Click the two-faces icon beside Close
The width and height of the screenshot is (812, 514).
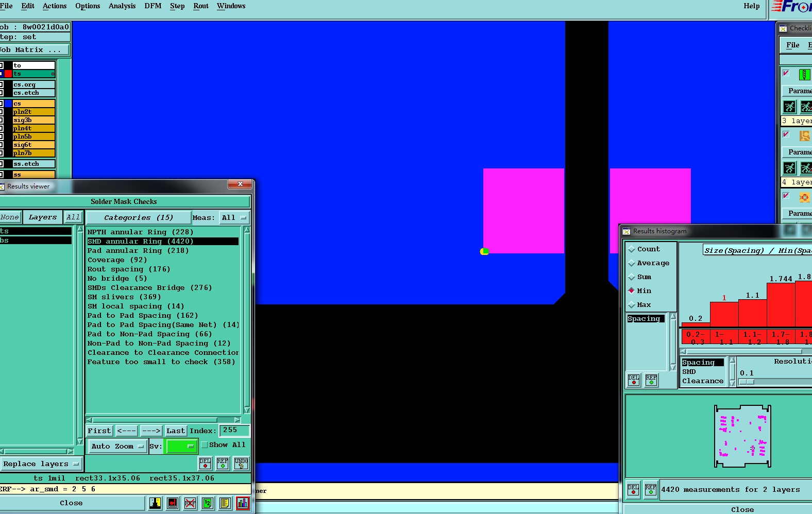coord(155,503)
